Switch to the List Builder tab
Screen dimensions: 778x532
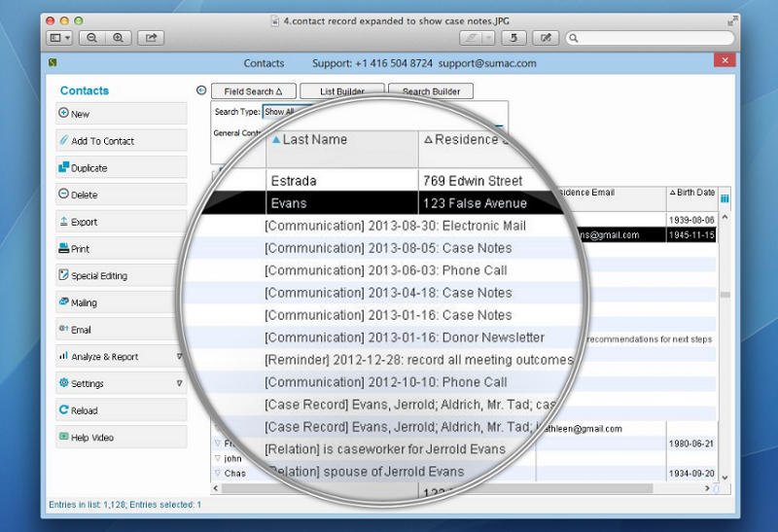coord(342,91)
